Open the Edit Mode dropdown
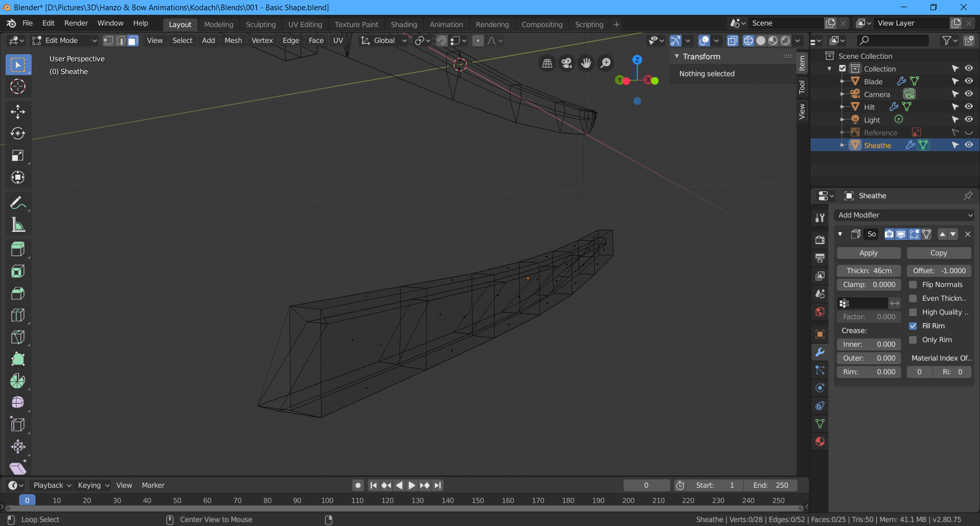The image size is (980, 526). (x=64, y=40)
